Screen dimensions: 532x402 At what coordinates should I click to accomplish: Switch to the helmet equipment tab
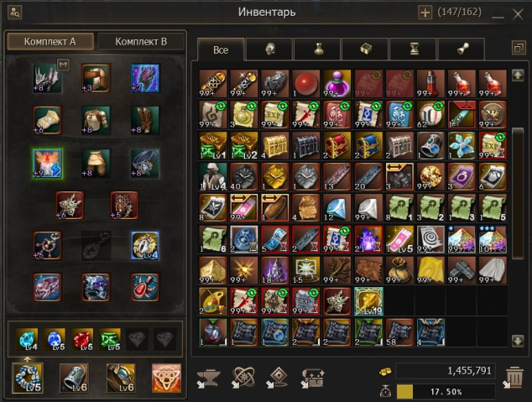[269, 50]
